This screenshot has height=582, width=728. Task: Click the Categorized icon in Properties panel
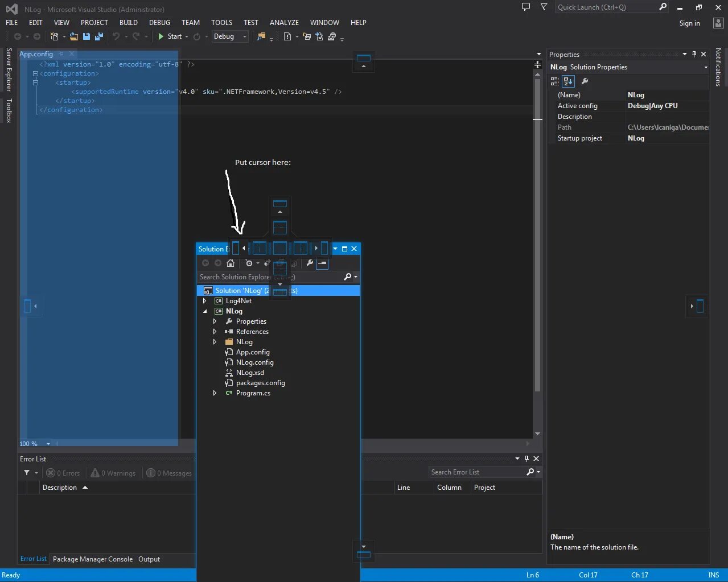coord(555,81)
